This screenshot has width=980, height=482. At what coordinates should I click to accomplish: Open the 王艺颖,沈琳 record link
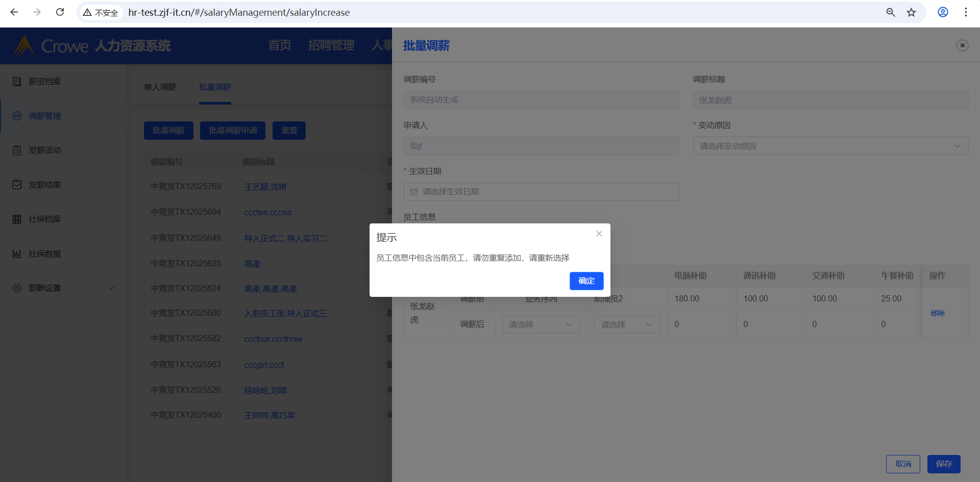pyautogui.click(x=265, y=187)
